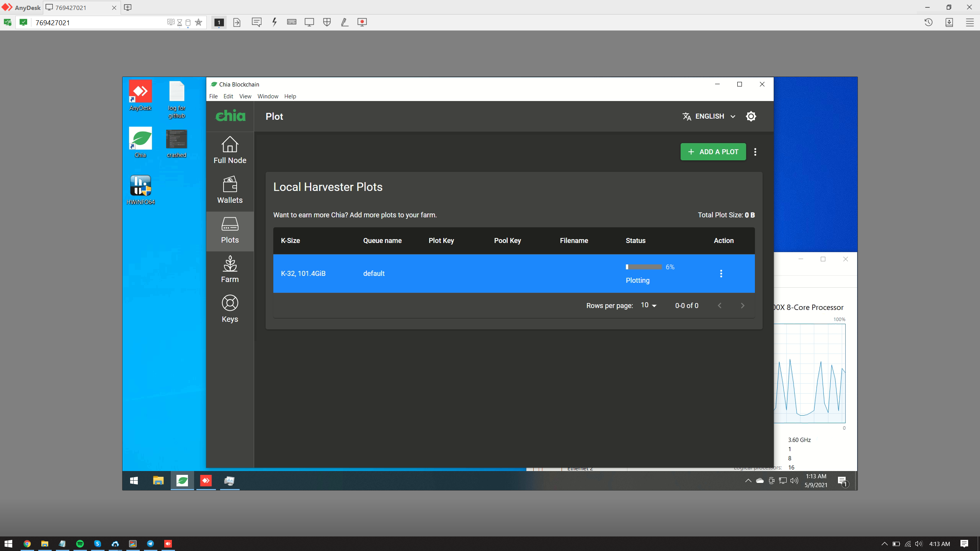Screen dimensions: 980x551
Task: Click HWiNFO64 shortcut on remote desktop
Action: coord(140,190)
